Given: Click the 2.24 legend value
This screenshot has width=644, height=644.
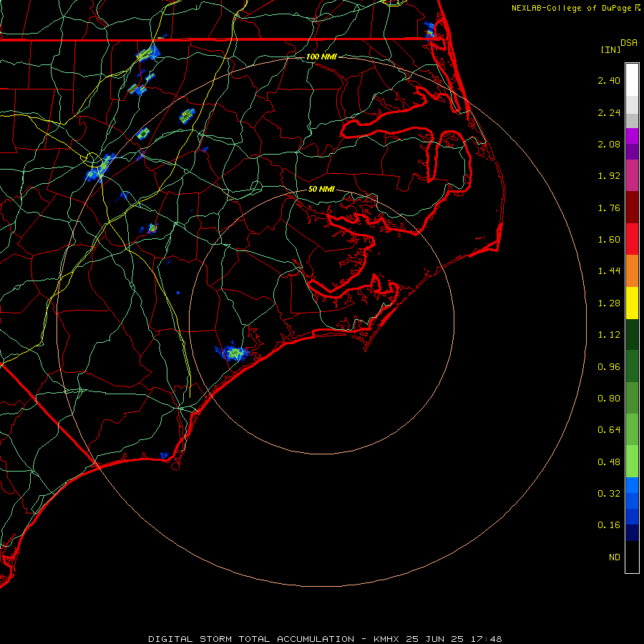Looking at the screenshot, I should point(609,112).
